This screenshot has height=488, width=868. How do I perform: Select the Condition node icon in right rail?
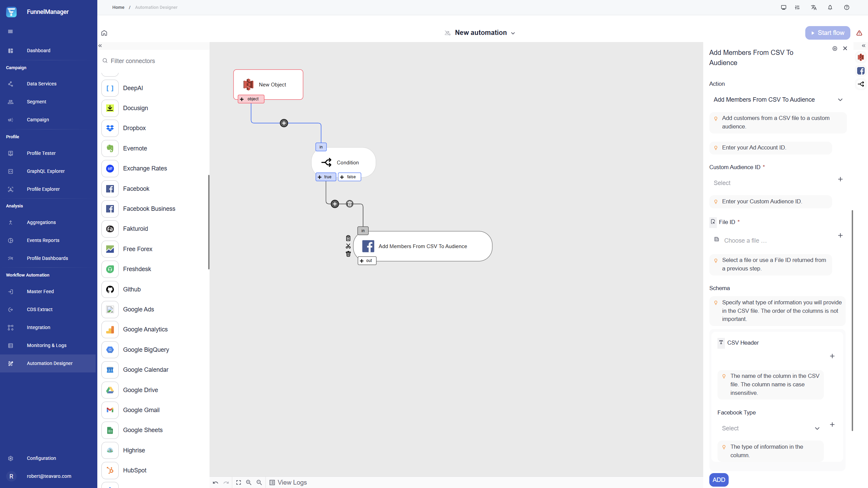pos(861,84)
